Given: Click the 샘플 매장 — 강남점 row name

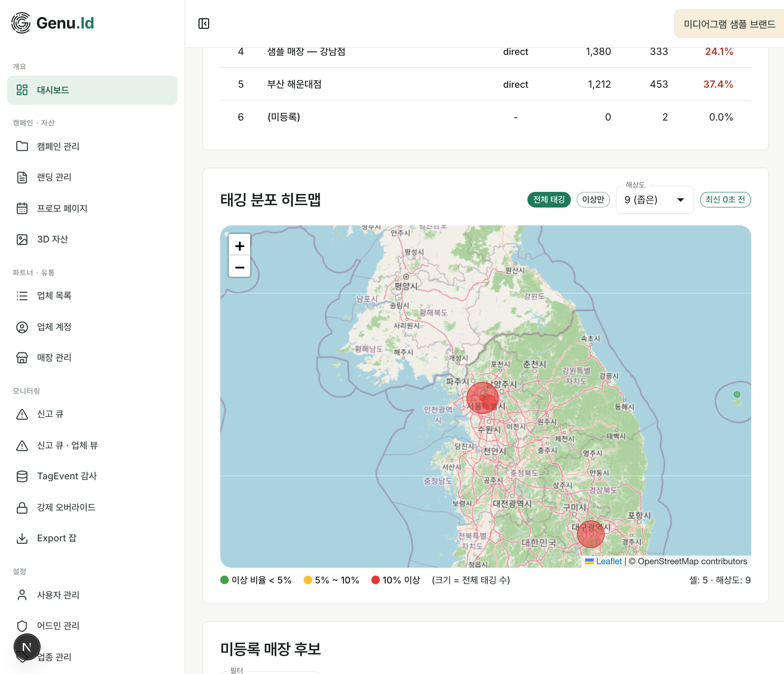Looking at the screenshot, I should tap(306, 51).
